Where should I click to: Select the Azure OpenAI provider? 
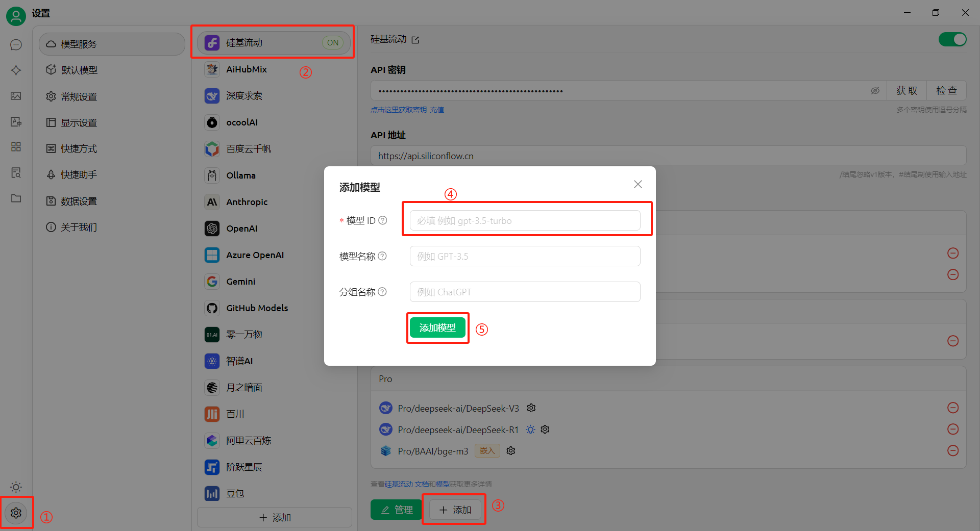pos(274,255)
